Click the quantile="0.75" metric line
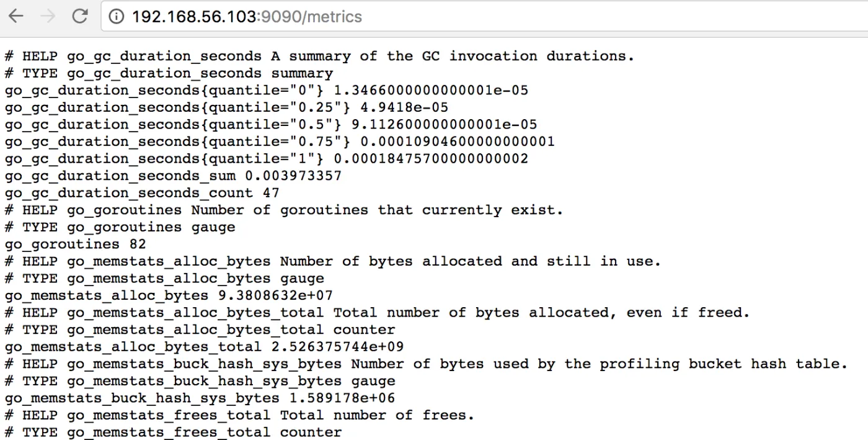The height and width of the screenshot is (440, 868). 280,141
